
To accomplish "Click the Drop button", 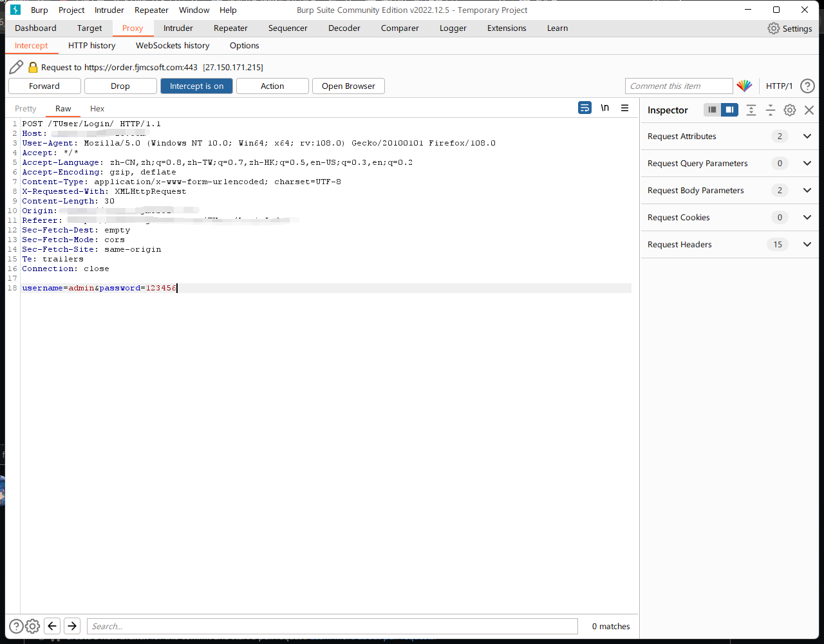I will pos(120,86).
